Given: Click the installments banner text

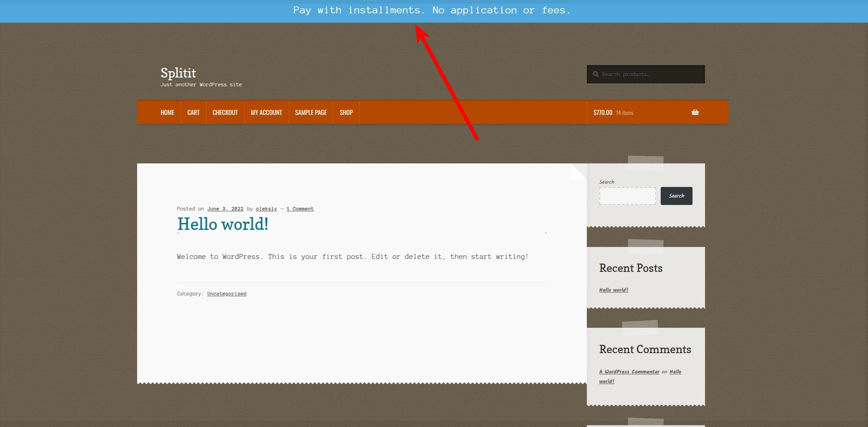Looking at the screenshot, I should pos(432,10).
